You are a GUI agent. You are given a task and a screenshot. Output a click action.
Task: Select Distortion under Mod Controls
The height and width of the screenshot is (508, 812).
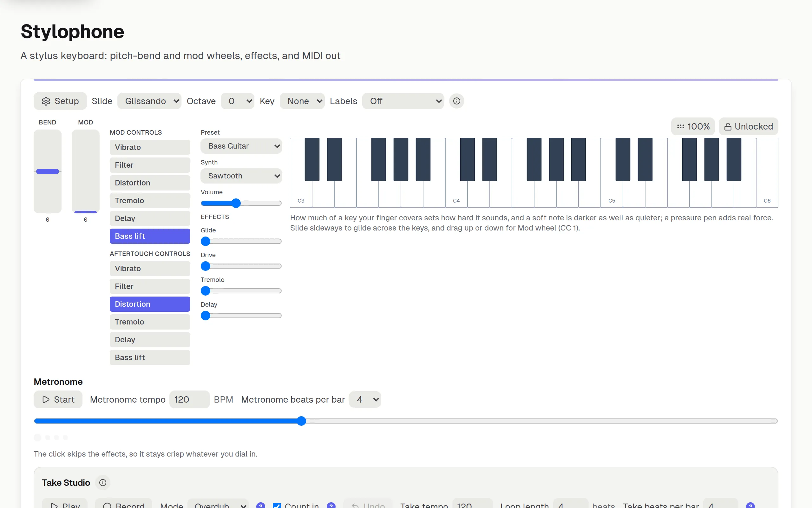point(150,183)
